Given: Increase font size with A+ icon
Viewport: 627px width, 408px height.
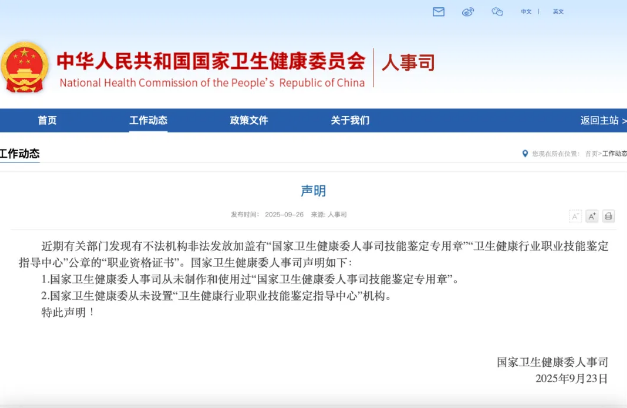Looking at the screenshot, I should [591, 216].
